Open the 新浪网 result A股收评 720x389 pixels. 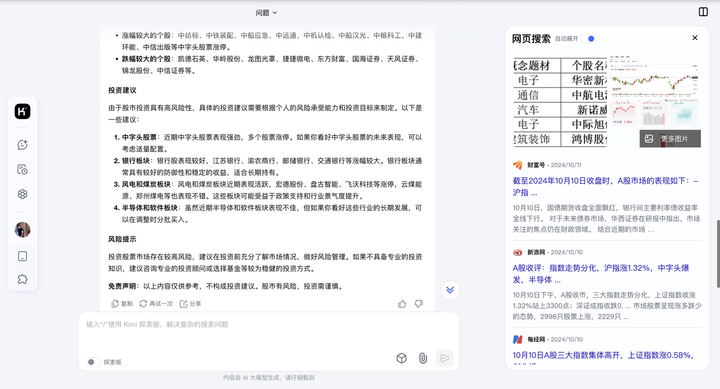pyautogui.click(x=601, y=274)
